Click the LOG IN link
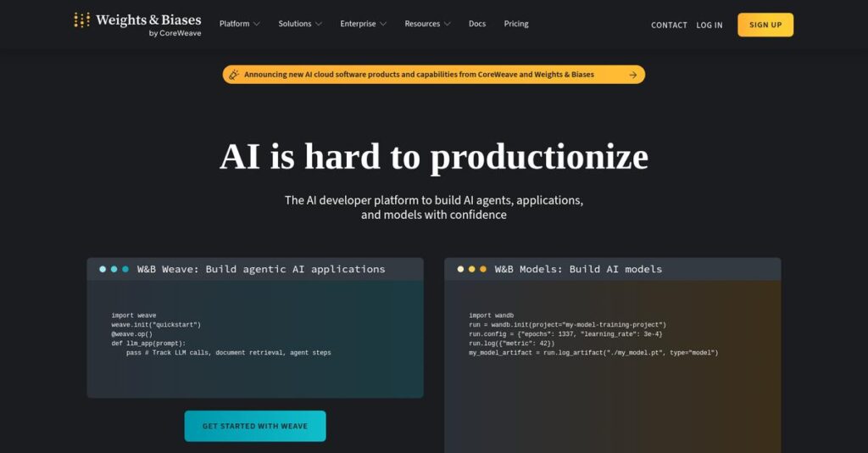This screenshot has height=453, width=868. tap(709, 25)
